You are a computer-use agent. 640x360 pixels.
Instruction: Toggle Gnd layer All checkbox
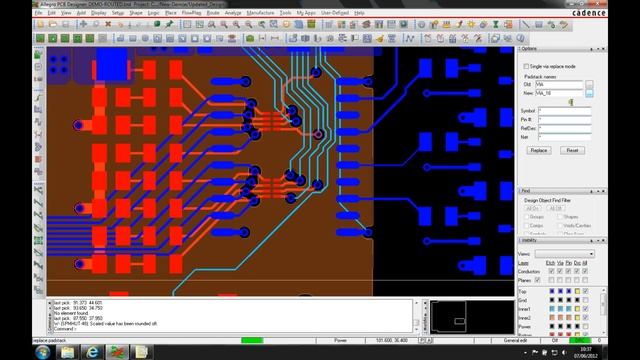pyautogui.click(x=586, y=300)
